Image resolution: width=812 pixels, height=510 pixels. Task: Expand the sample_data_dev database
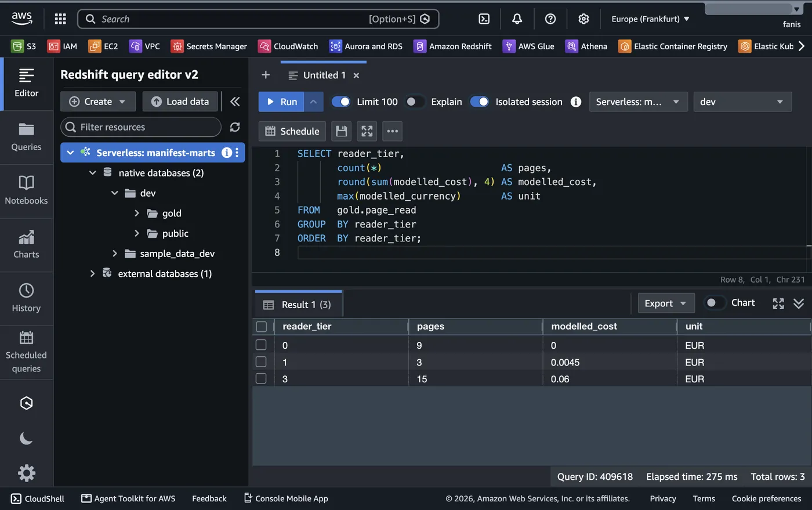[x=115, y=254]
